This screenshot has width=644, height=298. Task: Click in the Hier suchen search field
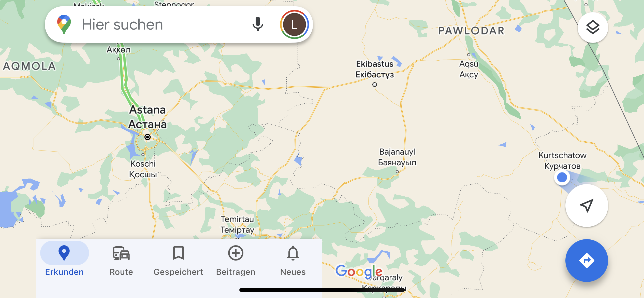click(x=163, y=24)
